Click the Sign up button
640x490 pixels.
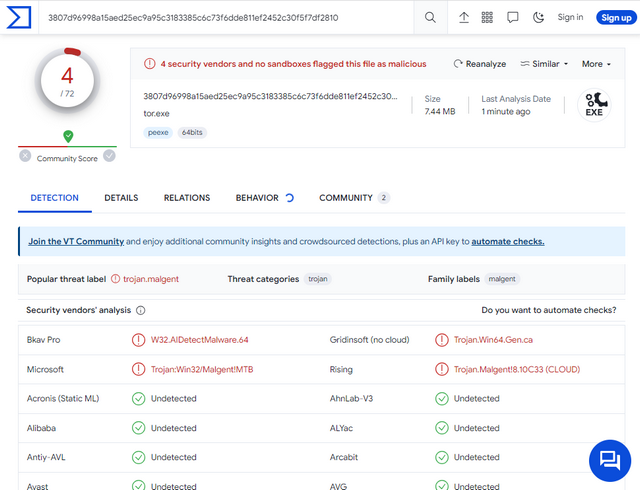[x=616, y=18]
